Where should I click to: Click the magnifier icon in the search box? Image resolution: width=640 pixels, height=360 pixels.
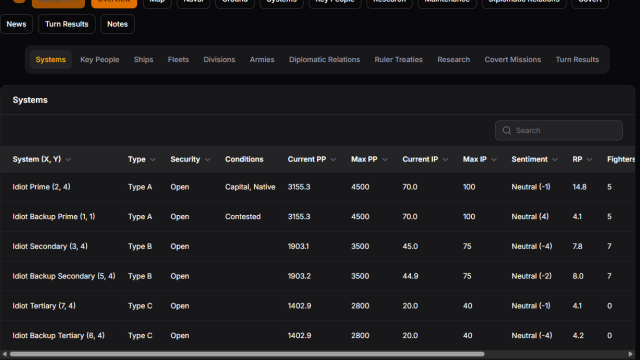point(507,131)
